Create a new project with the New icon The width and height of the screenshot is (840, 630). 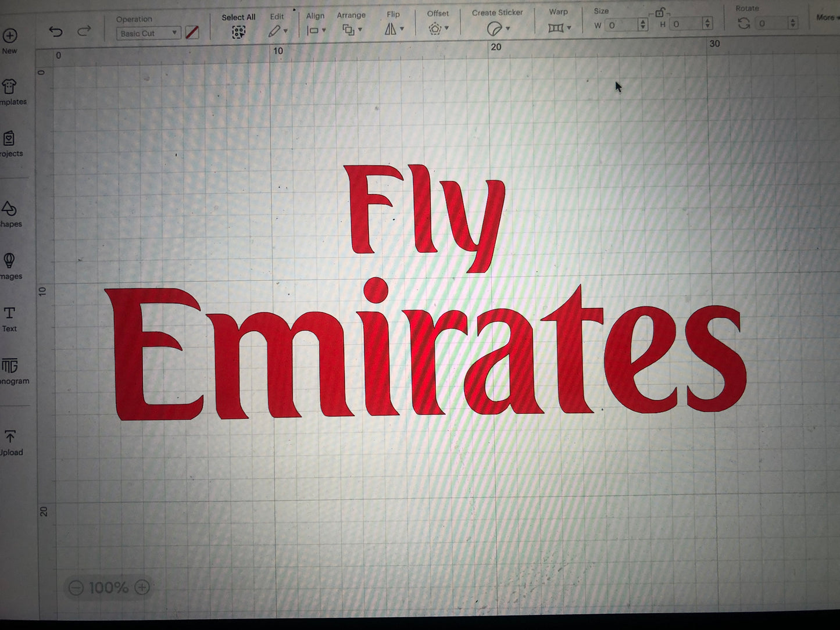point(10,36)
